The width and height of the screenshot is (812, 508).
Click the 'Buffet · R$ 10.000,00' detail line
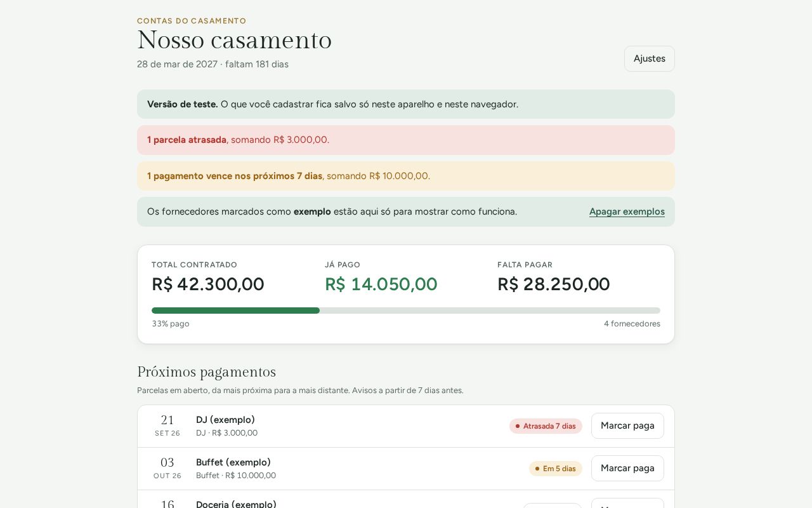tap(236, 476)
